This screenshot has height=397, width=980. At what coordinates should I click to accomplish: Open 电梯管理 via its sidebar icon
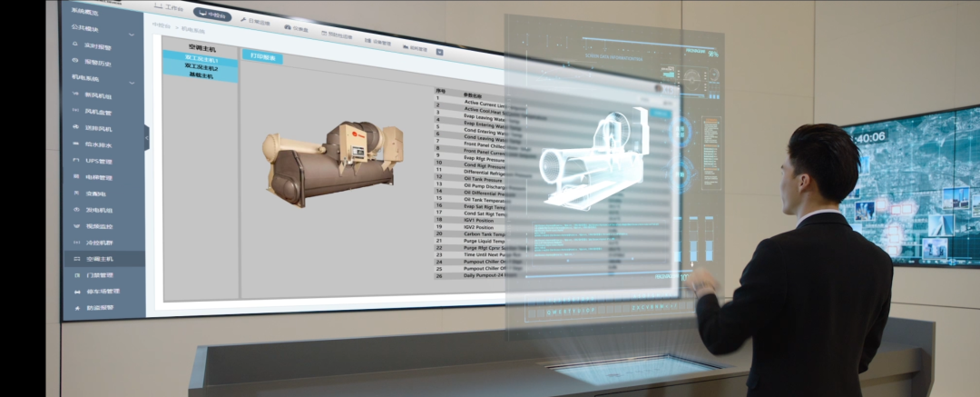pyautogui.click(x=77, y=177)
